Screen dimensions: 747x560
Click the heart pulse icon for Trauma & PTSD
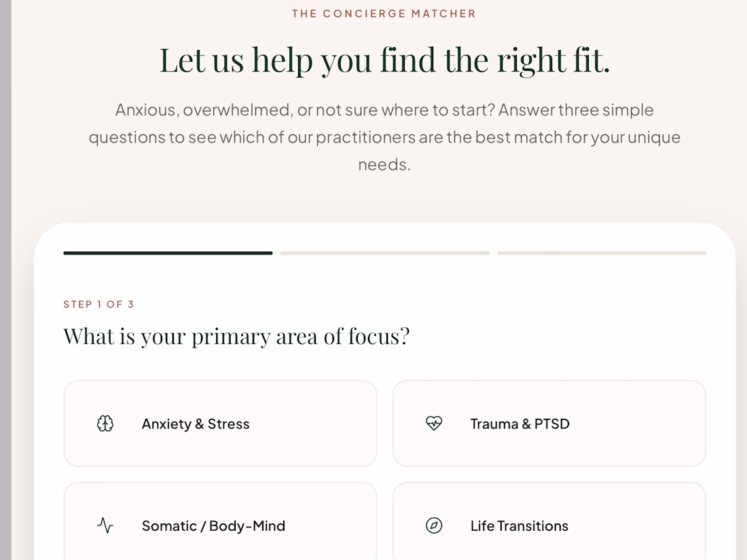(x=433, y=424)
